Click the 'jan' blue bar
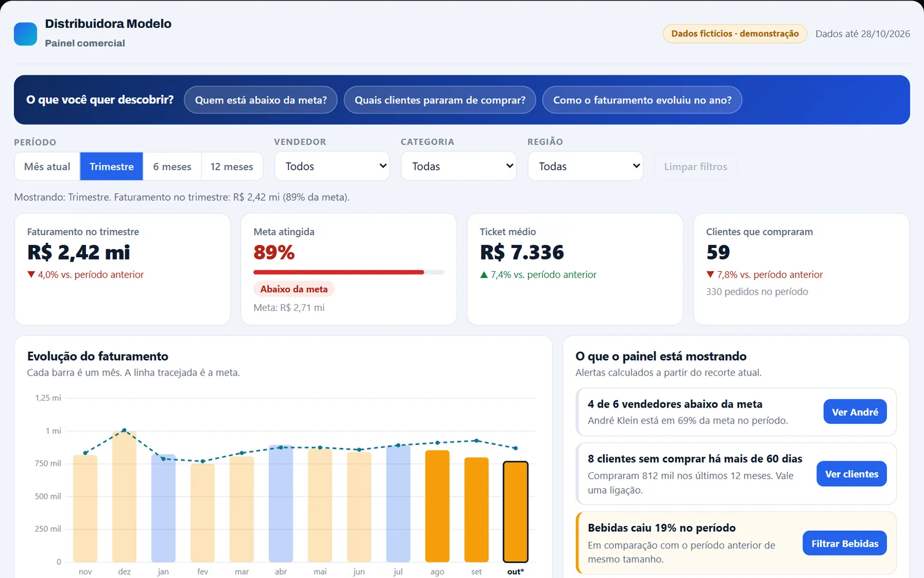 163,509
